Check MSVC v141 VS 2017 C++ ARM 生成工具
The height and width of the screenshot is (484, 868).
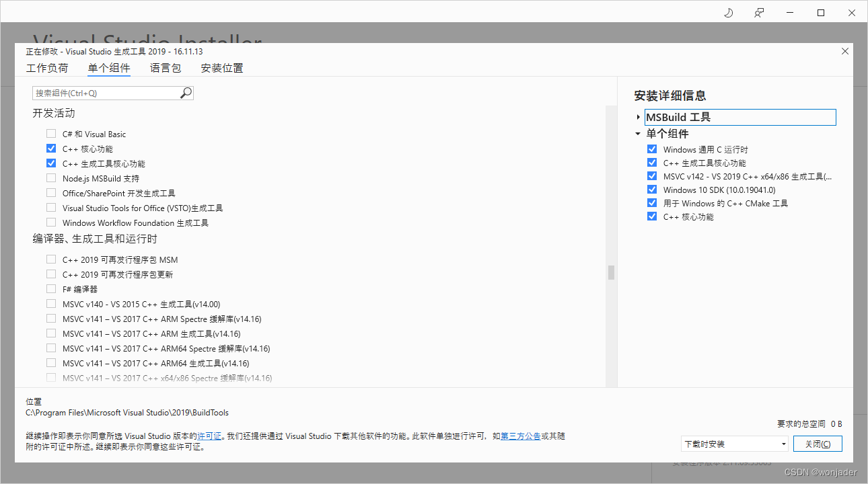point(51,333)
